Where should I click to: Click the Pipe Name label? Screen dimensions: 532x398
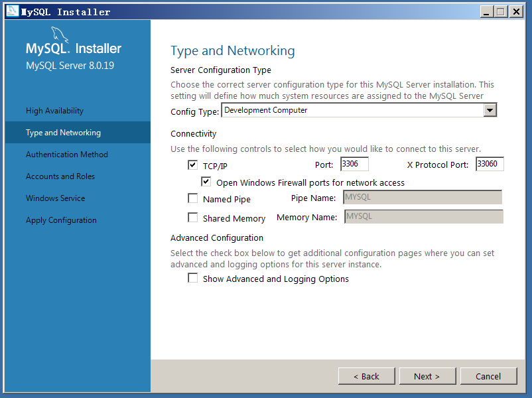[x=313, y=198]
